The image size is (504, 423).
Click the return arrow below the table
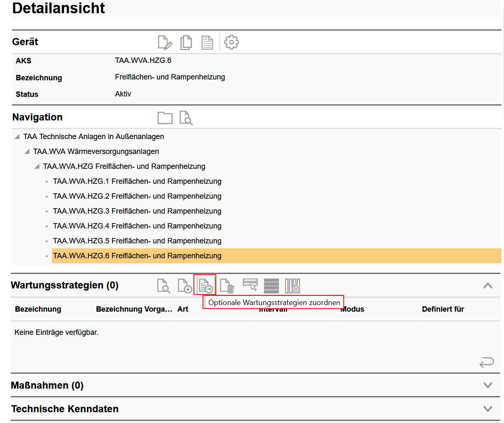(x=487, y=362)
